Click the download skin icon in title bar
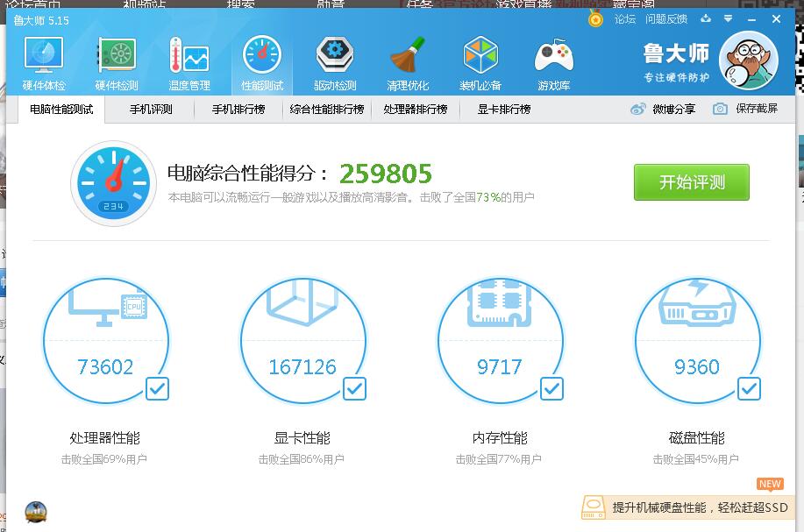The height and width of the screenshot is (532, 804). pyautogui.click(x=706, y=19)
